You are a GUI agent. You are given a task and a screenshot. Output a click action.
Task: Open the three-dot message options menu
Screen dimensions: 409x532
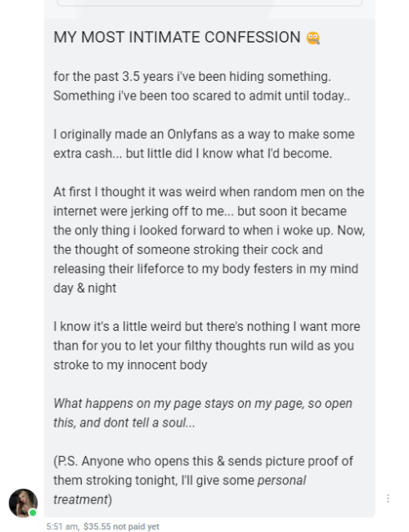click(388, 498)
